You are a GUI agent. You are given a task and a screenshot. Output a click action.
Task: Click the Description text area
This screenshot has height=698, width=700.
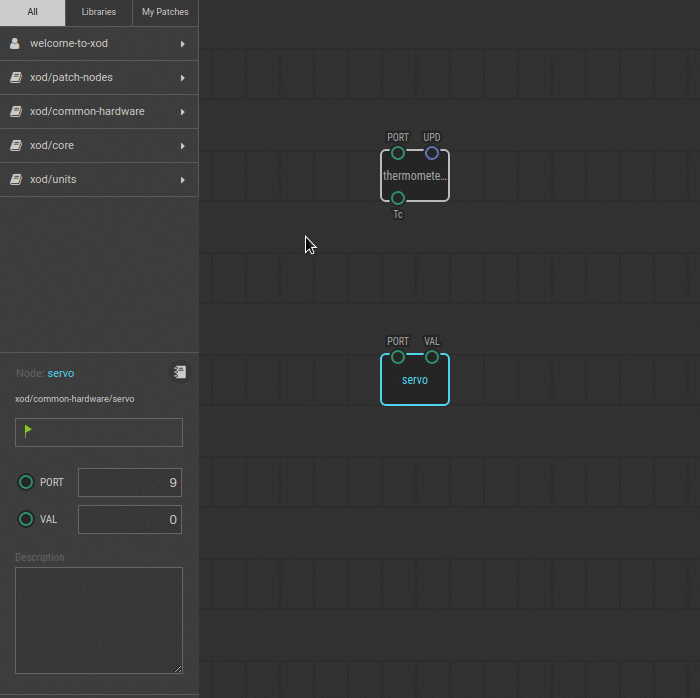pos(98,620)
